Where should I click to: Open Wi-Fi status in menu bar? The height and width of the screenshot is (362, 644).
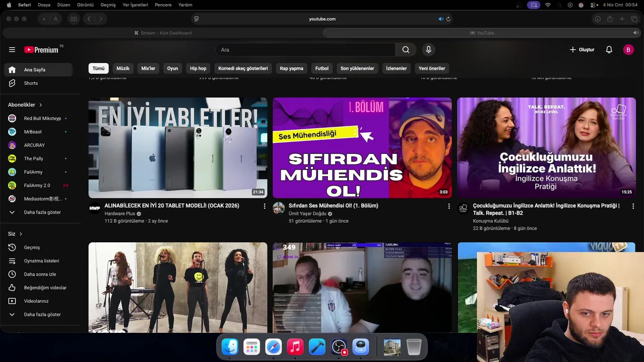(x=548, y=5)
